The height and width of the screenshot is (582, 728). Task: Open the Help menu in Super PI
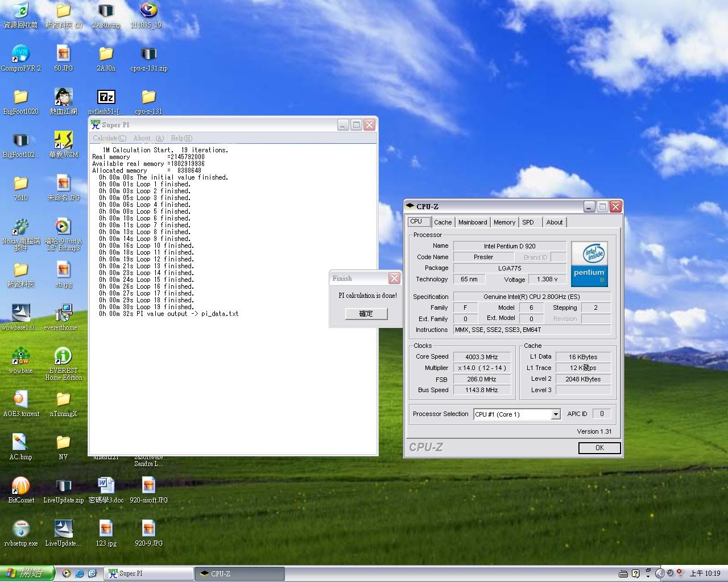pos(181,138)
